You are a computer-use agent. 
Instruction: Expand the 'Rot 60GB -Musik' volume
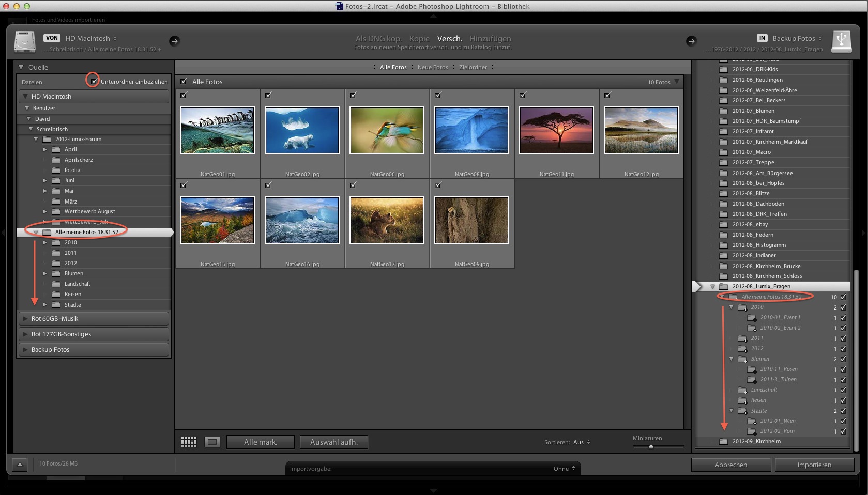pyautogui.click(x=25, y=319)
